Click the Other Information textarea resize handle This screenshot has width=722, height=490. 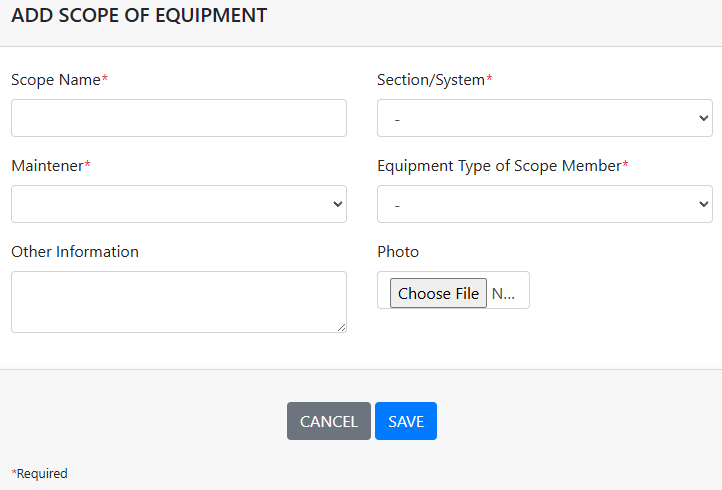tap(341, 327)
